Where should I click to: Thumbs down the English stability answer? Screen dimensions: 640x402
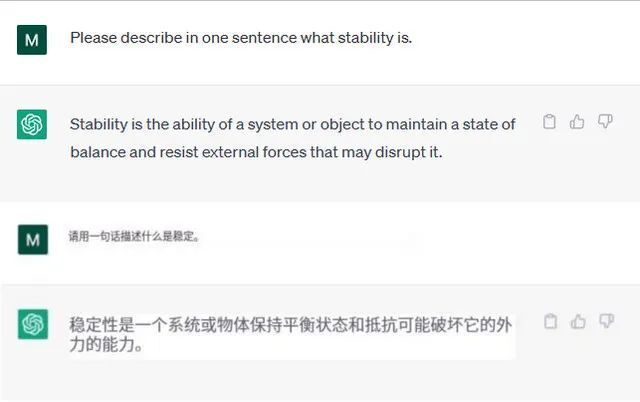tap(605, 122)
